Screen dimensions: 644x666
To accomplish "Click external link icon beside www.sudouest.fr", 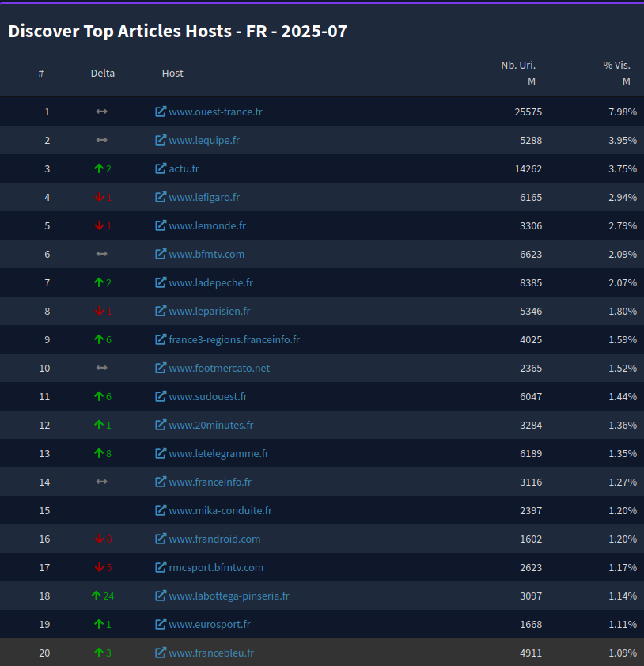I will pos(160,396).
